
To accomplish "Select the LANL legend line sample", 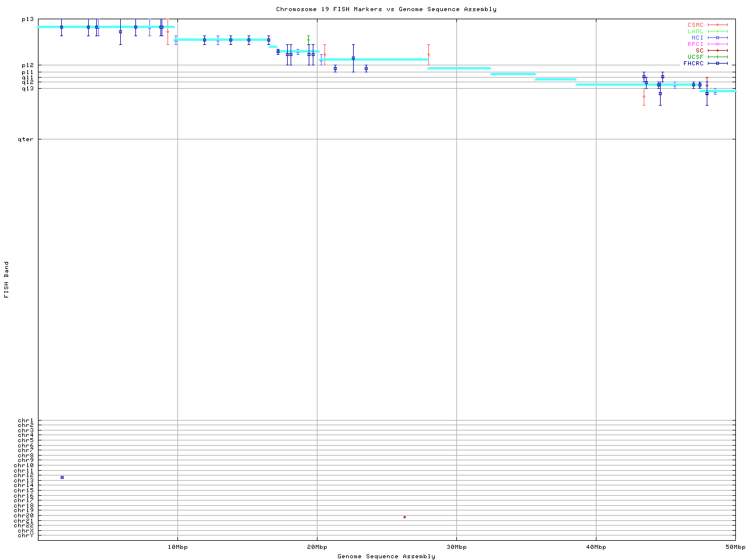I will point(717,32).
